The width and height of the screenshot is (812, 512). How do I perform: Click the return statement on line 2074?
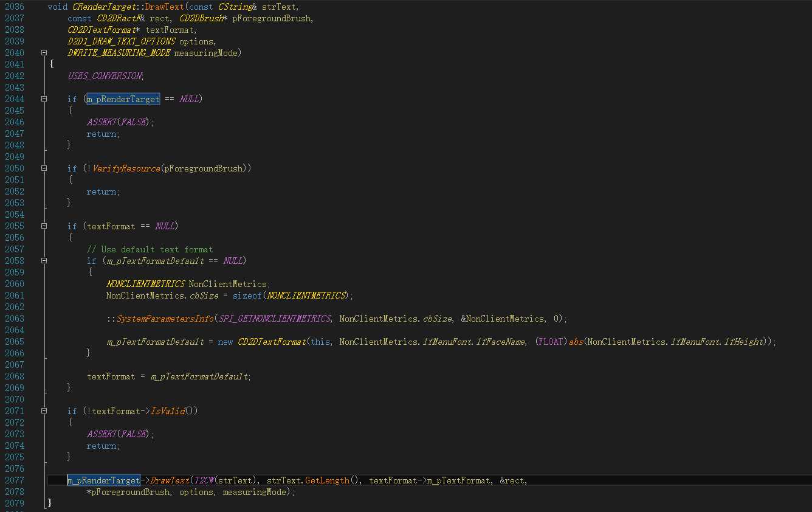click(101, 446)
